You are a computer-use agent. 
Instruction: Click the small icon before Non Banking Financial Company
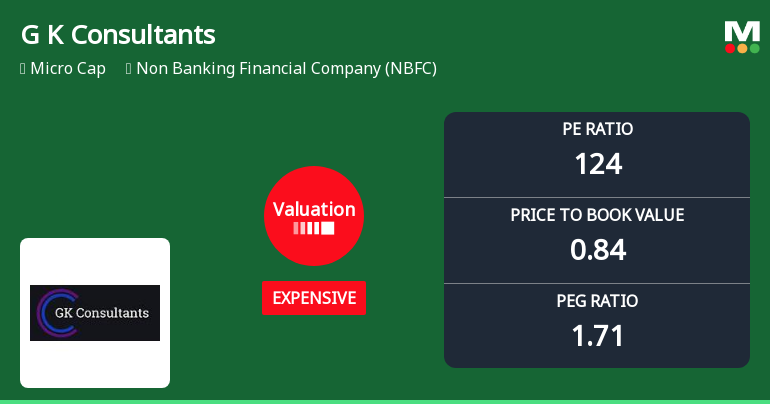click(129, 69)
